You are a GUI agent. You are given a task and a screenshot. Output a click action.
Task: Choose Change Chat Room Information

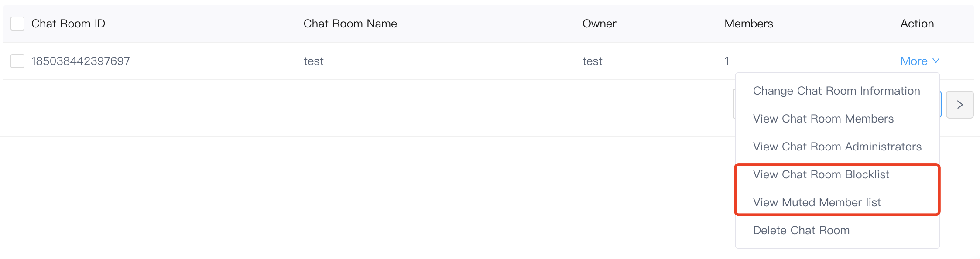837,91
